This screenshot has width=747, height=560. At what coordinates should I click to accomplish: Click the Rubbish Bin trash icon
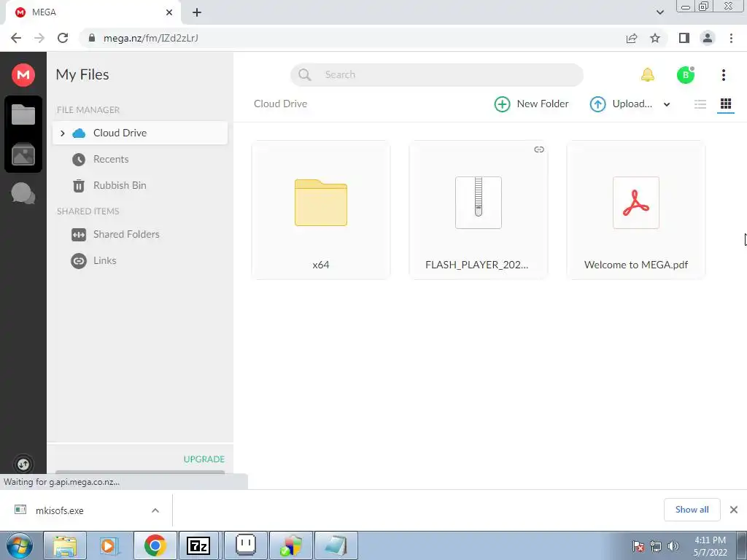click(79, 186)
